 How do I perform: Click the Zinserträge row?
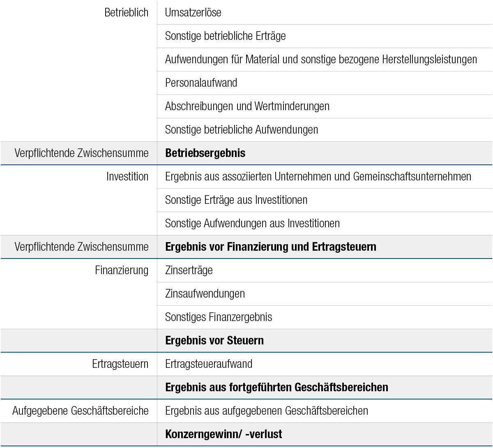pos(189,270)
